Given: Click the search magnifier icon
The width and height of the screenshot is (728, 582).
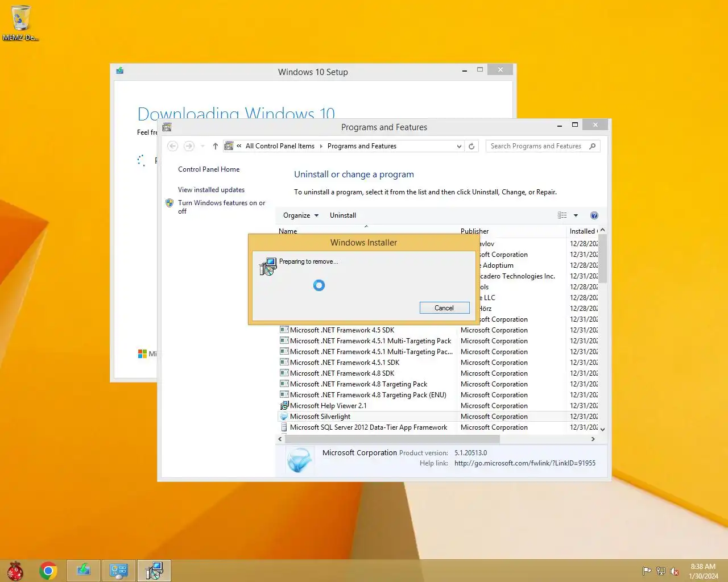Looking at the screenshot, I should pyautogui.click(x=592, y=146).
